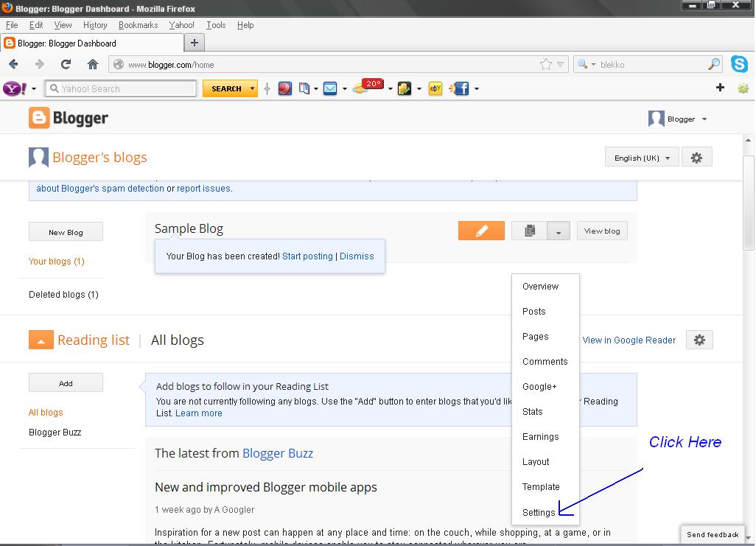Open the Blogger Buzz heading link
756x546 pixels.
tap(278, 453)
